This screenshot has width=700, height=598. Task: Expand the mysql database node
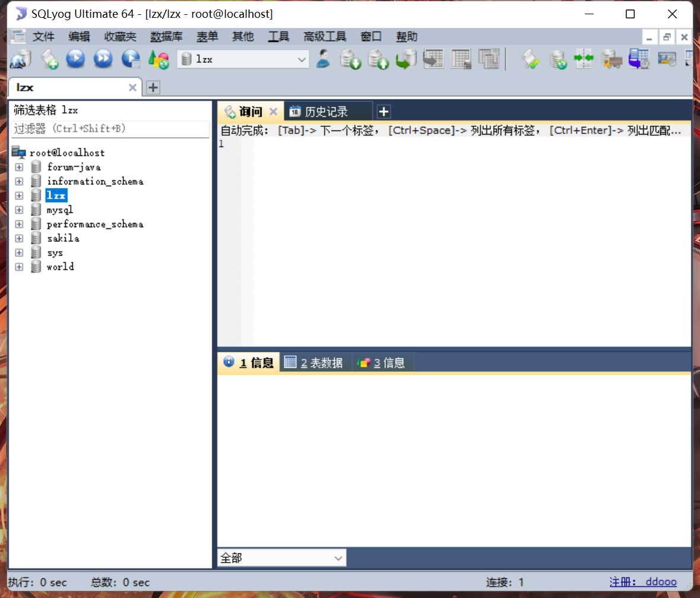coord(19,210)
